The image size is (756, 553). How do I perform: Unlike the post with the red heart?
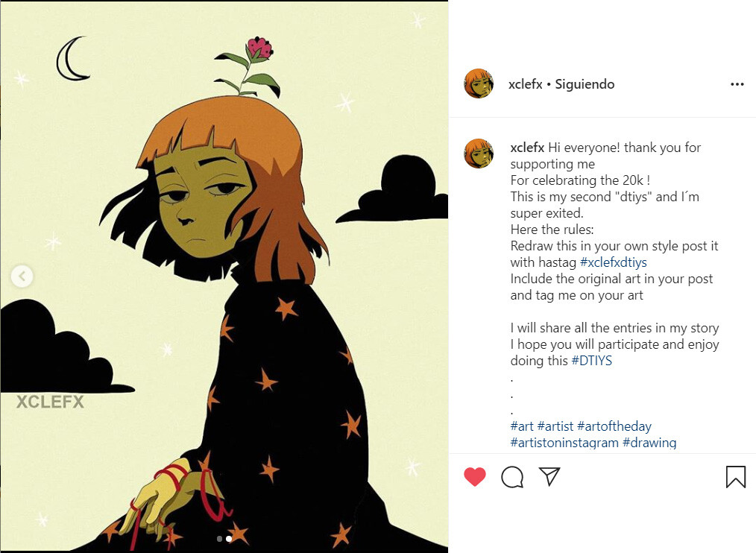475,477
